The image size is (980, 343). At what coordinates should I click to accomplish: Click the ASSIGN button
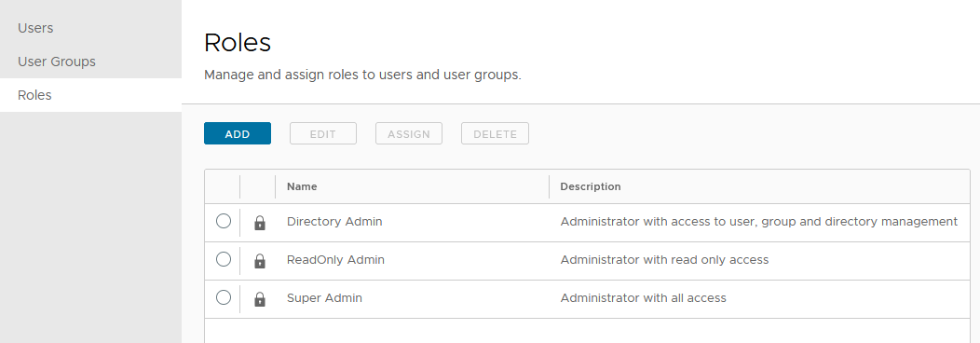click(x=409, y=133)
